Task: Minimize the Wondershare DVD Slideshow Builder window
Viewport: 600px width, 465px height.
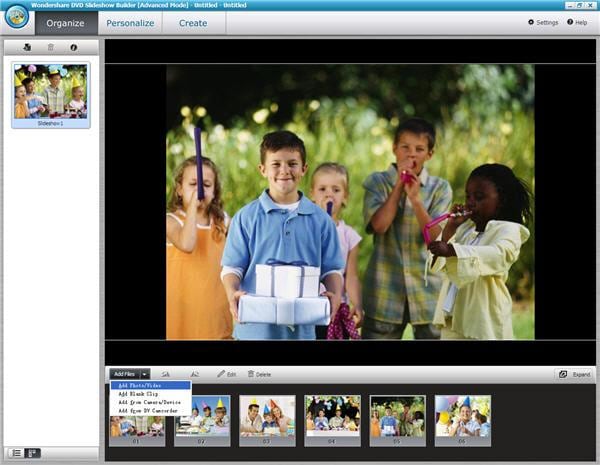Action: coord(570,5)
